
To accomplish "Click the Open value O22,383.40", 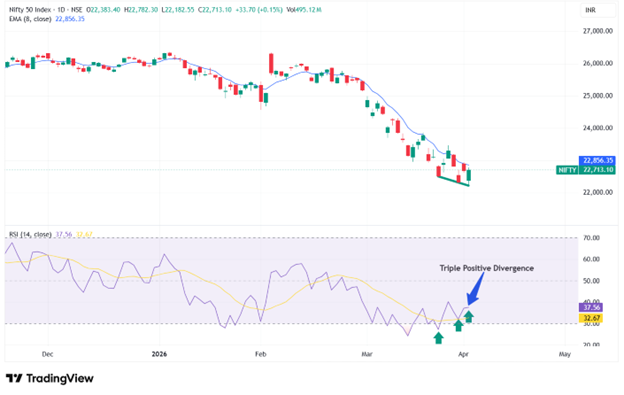I will (103, 10).
